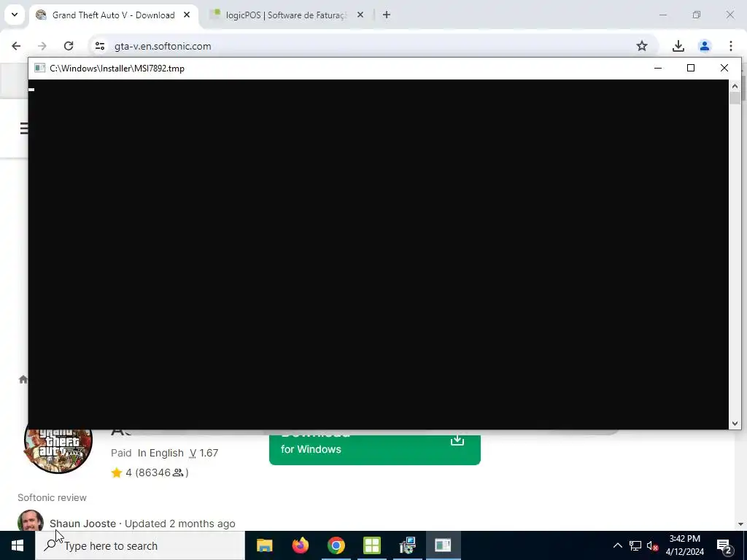Click Download for Windows button
The width and height of the screenshot is (747, 560).
(x=374, y=449)
